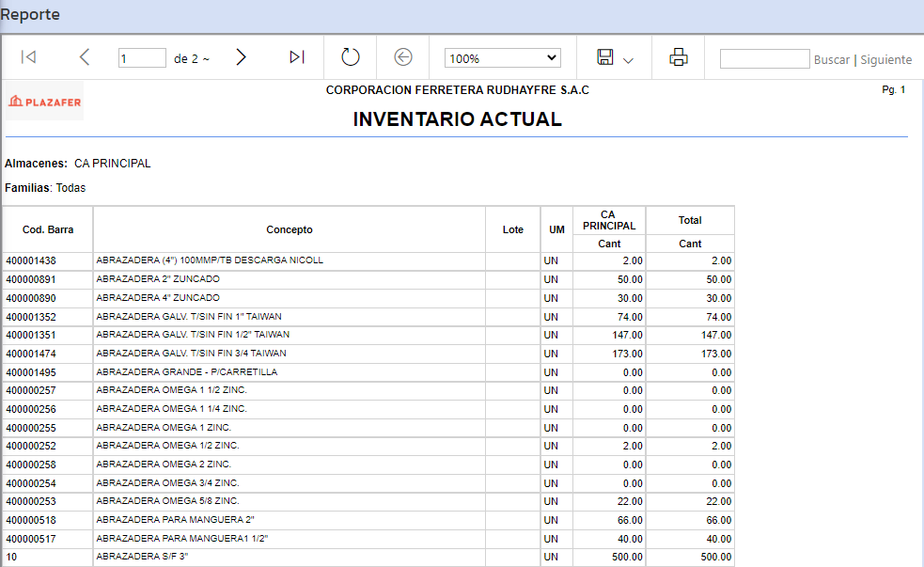Viewport: 924px width, 567px height.
Task: Go to the first report page
Action: [28, 57]
